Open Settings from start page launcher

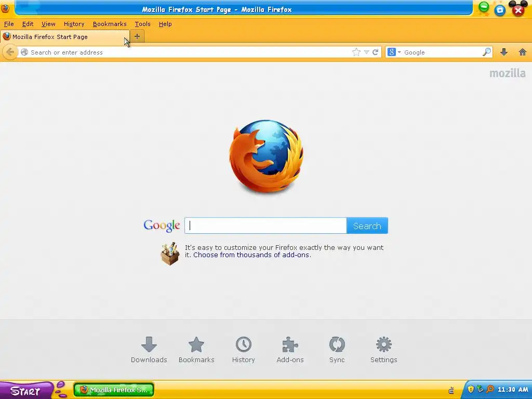[384, 350]
